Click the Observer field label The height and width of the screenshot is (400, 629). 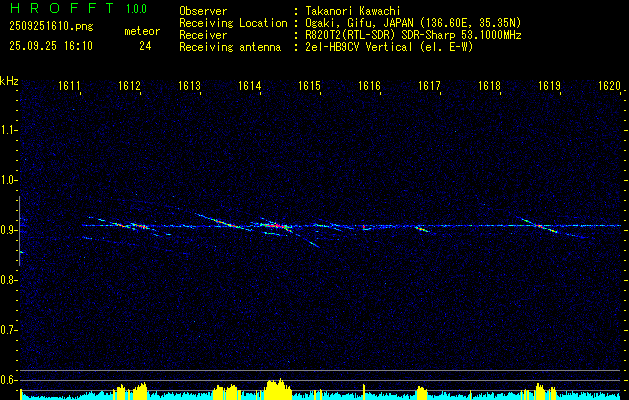[x=203, y=11]
